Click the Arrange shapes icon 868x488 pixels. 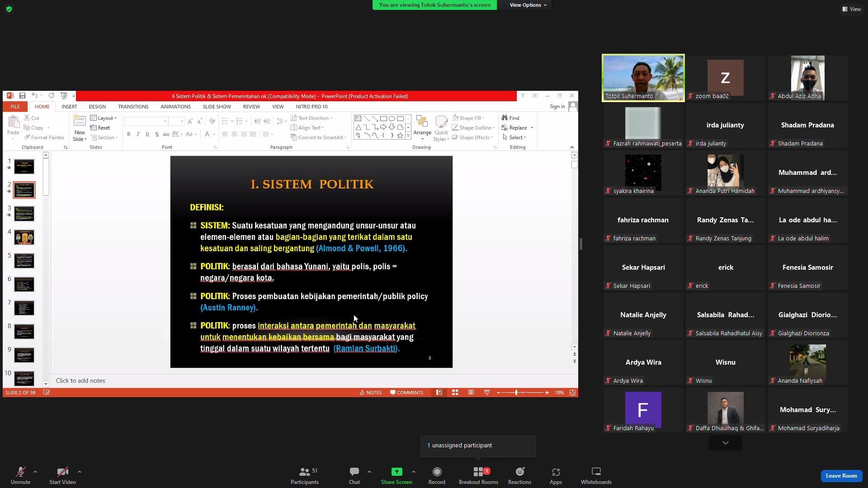(422, 122)
